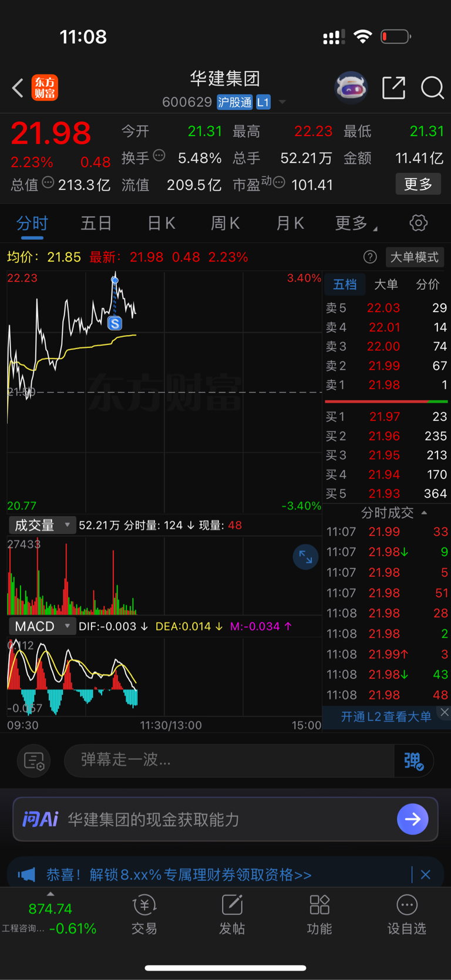Switch to 日K tab
The height and width of the screenshot is (980, 451).
161,223
